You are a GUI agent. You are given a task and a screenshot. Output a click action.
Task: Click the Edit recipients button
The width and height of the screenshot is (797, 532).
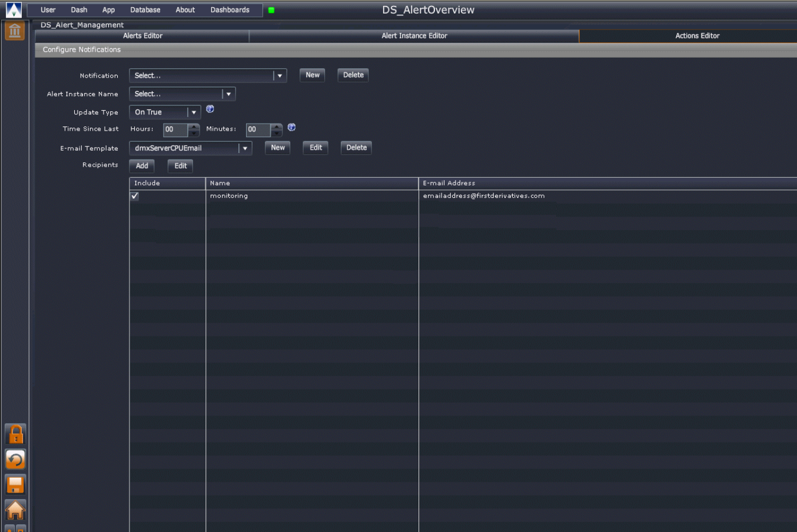181,166
